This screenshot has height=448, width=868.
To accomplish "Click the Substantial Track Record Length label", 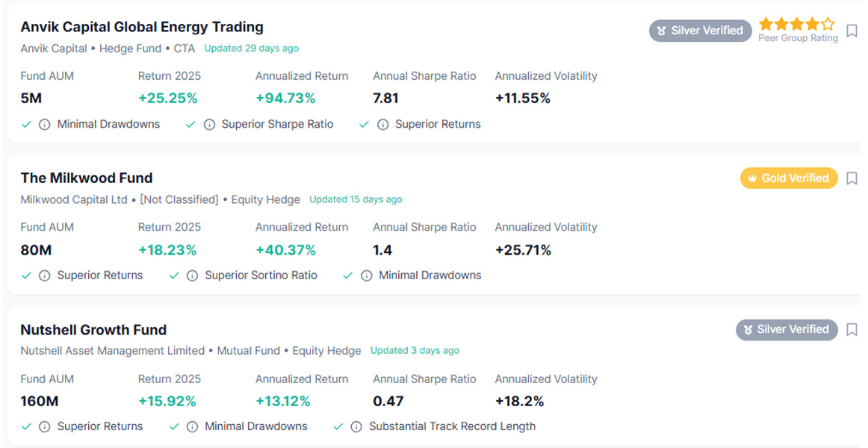I will (452, 426).
